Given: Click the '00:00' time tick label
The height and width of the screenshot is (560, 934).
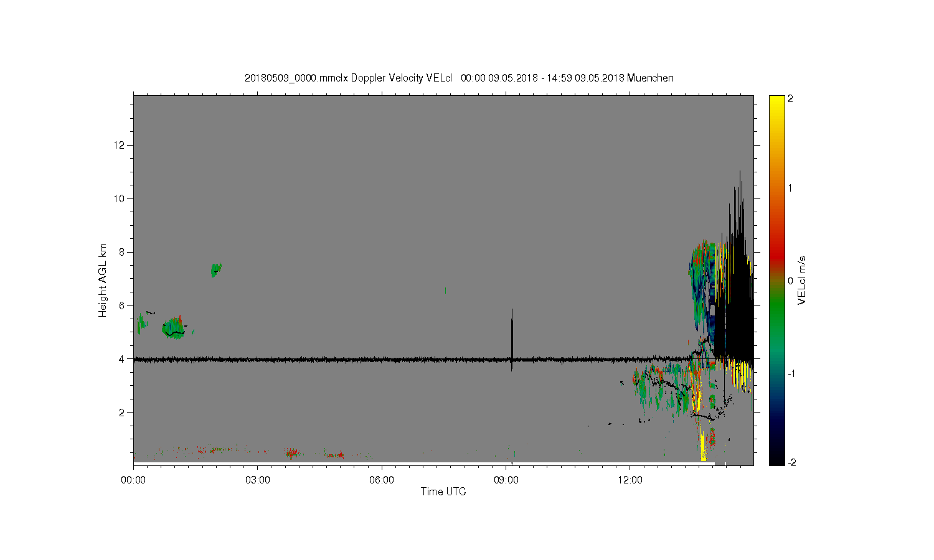Looking at the screenshot, I should coord(133,480).
